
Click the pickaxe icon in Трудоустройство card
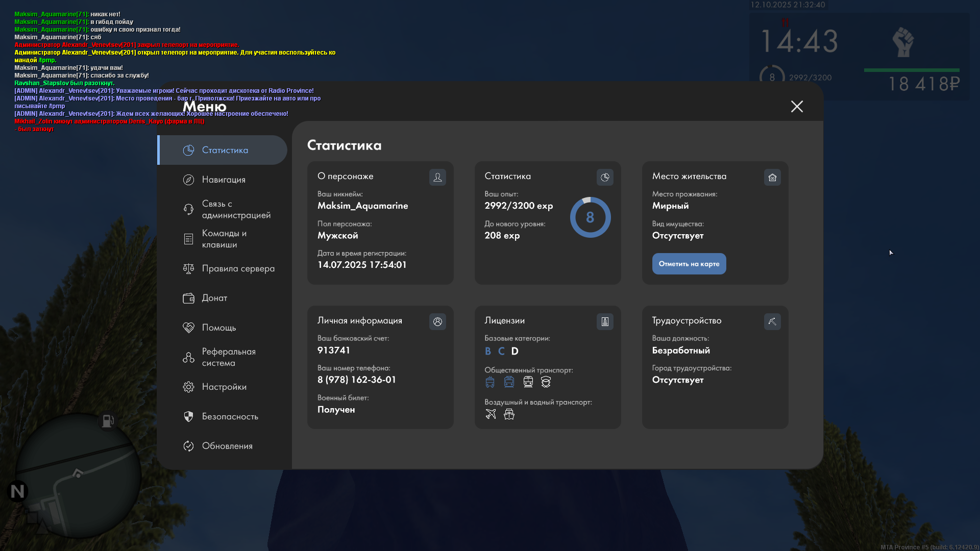click(772, 321)
